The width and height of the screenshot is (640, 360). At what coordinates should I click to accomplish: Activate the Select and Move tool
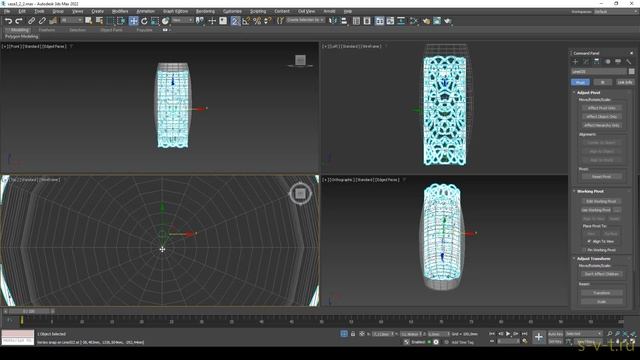[133, 21]
